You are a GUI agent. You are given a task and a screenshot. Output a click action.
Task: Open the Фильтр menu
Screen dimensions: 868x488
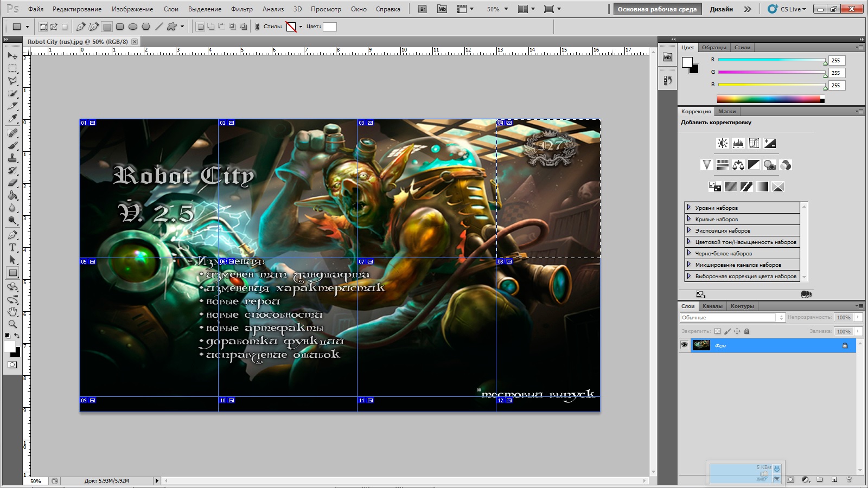tap(241, 9)
